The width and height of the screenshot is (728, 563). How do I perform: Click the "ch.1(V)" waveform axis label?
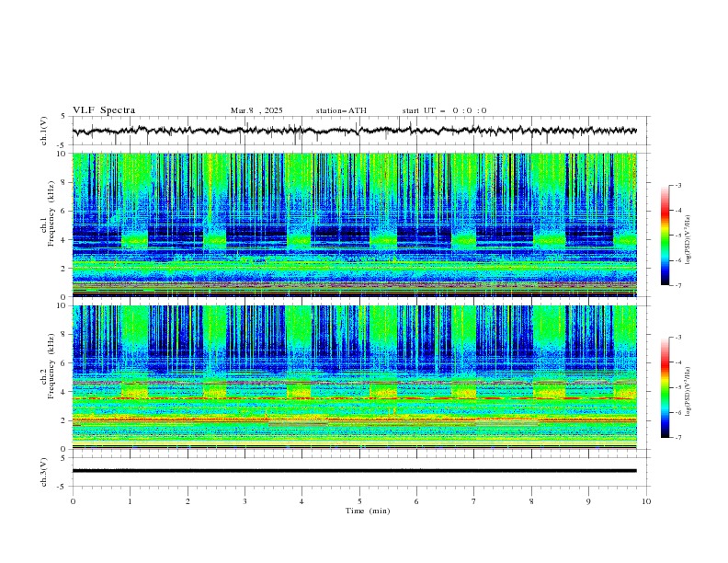click(44, 131)
